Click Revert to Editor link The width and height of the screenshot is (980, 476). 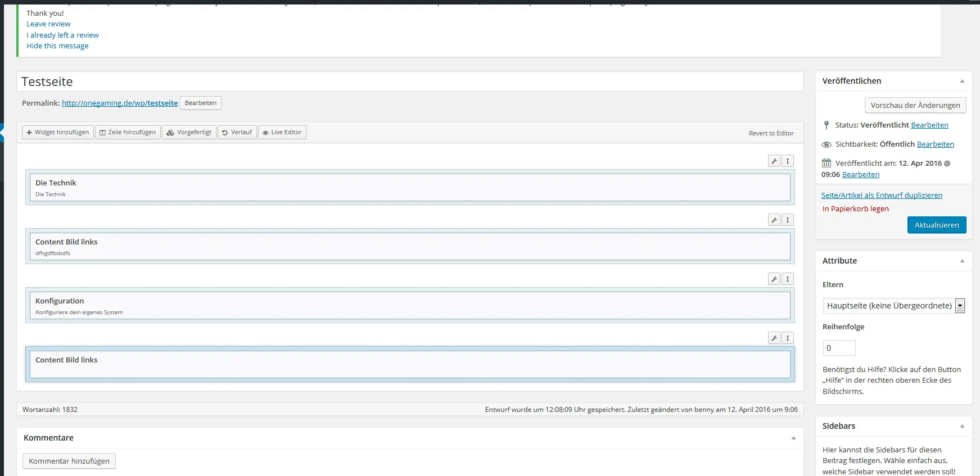tap(771, 133)
